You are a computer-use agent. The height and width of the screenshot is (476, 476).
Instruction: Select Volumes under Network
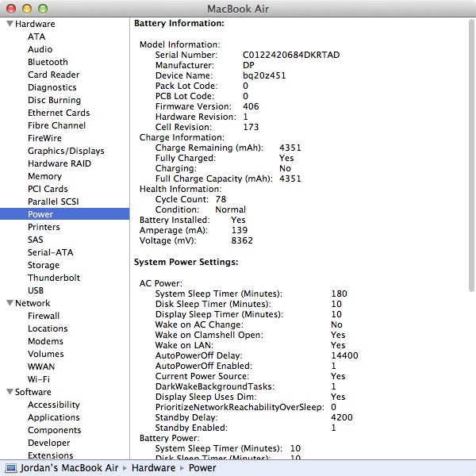pos(46,354)
